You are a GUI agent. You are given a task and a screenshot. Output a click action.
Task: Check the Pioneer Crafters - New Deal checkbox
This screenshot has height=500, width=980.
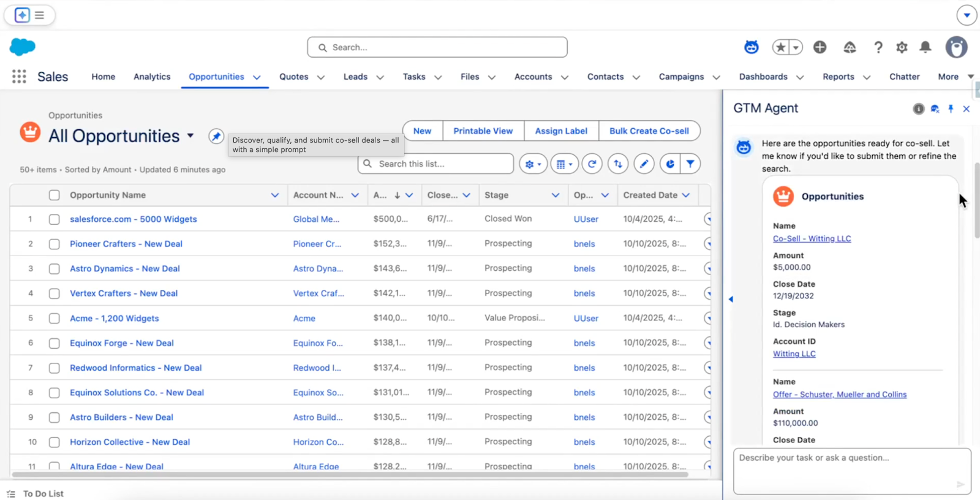point(55,244)
